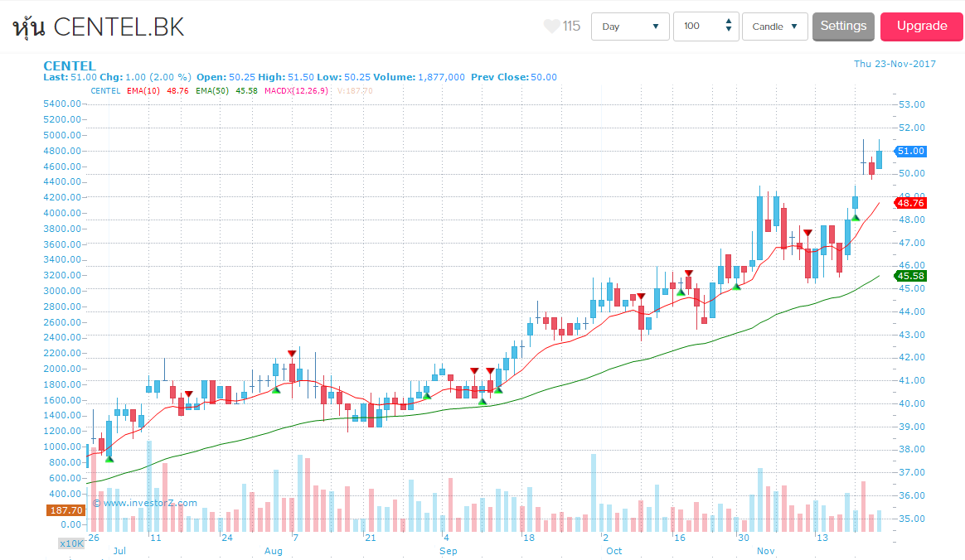Click the EMA(10) legend label
This screenshot has height=560, width=965.
coord(143,91)
